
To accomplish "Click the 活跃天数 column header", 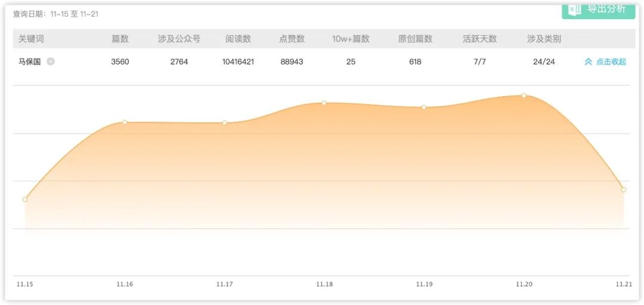I will [479, 39].
